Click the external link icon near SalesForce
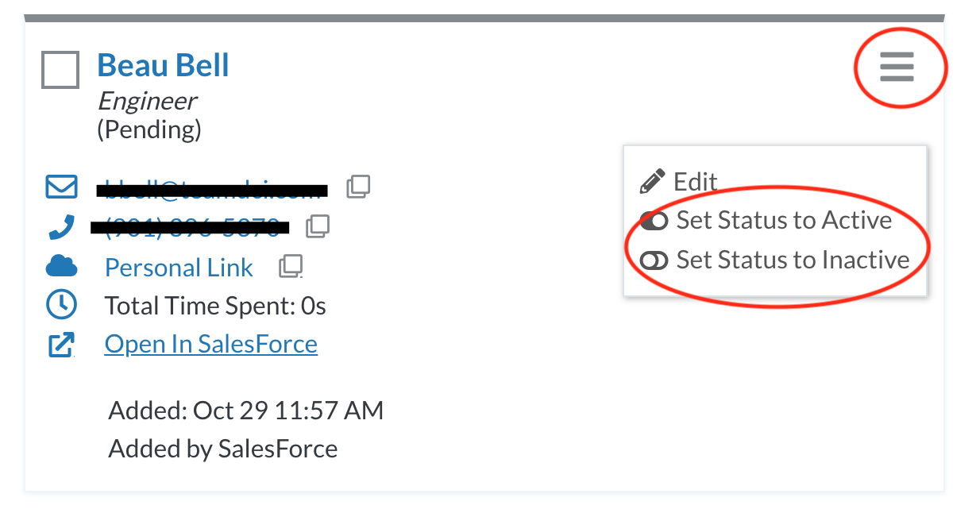Viewport: 980px width, 513px height. (x=61, y=345)
